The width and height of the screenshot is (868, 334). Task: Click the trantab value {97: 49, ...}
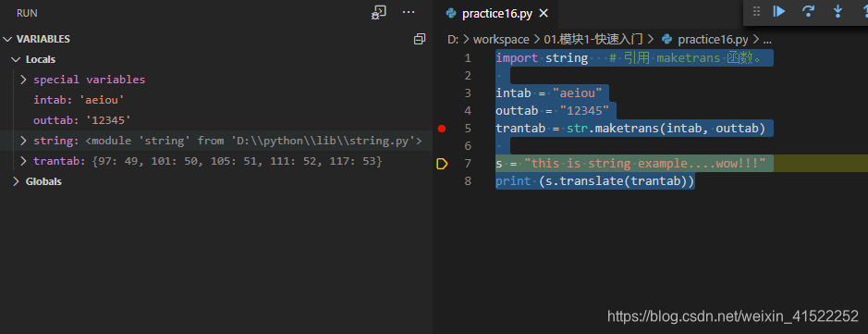(x=236, y=161)
